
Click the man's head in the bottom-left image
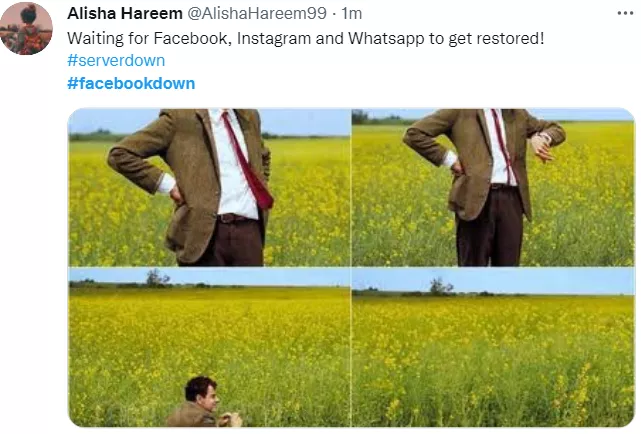[201, 394]
